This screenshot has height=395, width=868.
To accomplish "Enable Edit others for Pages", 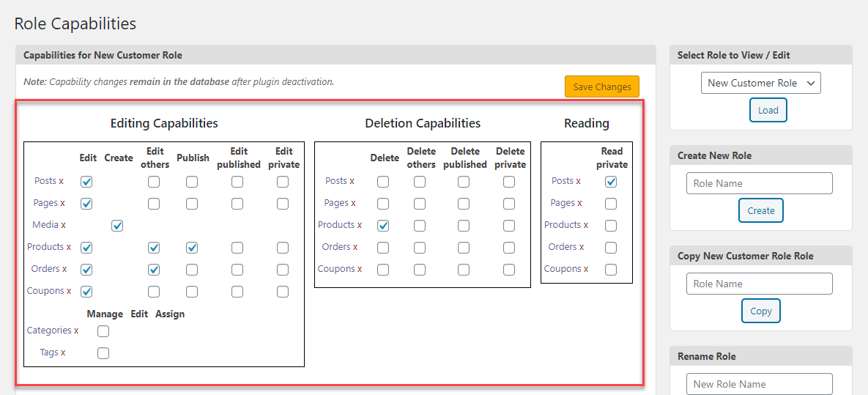I will point(154,204).
